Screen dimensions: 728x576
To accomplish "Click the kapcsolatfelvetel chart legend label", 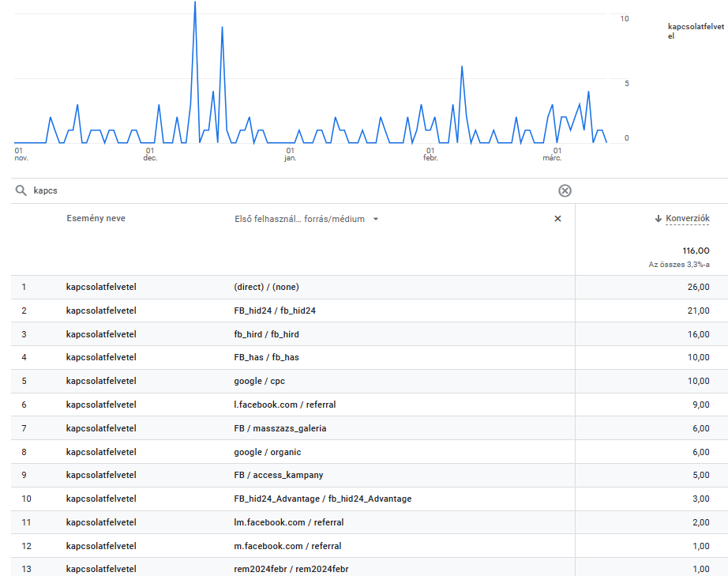I will coord(695,31).
